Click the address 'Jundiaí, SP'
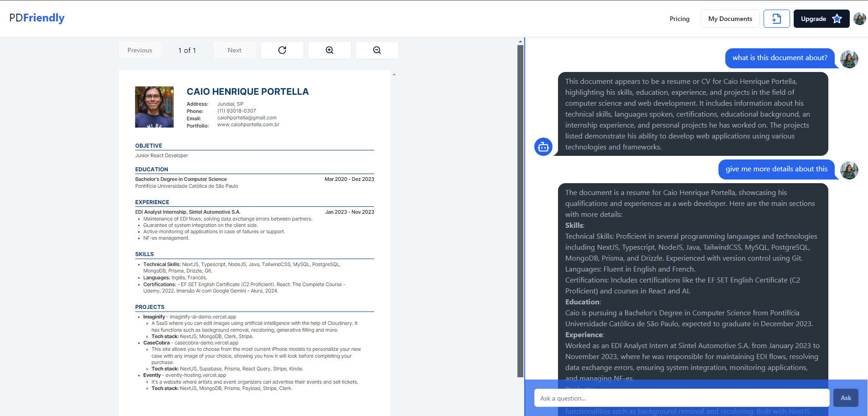 click(230, 104)
